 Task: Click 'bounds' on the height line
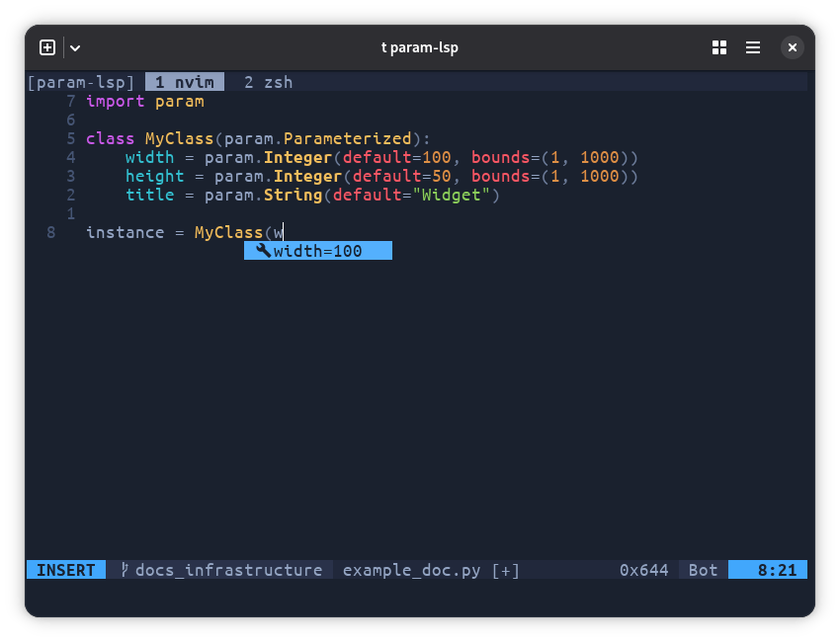500,176
